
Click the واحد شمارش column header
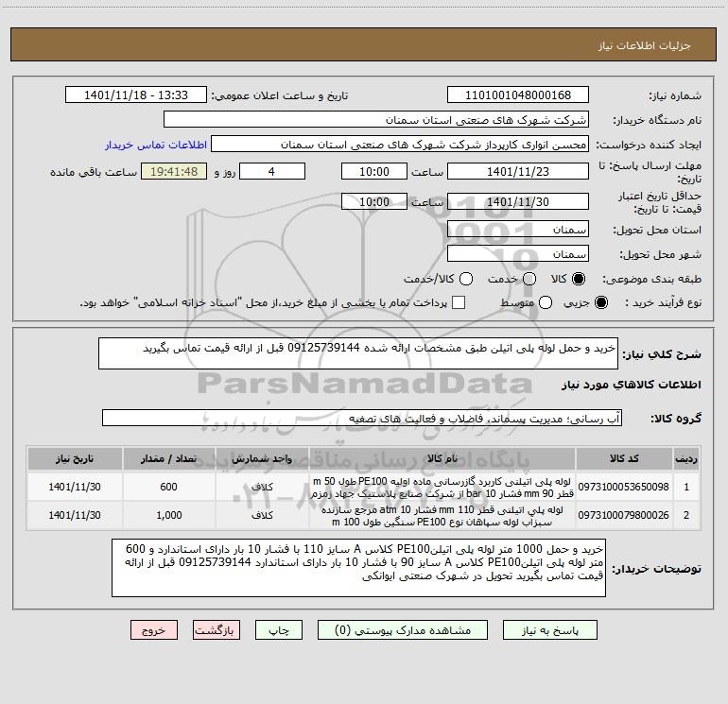pyautogui.click(x=262, y=458)
